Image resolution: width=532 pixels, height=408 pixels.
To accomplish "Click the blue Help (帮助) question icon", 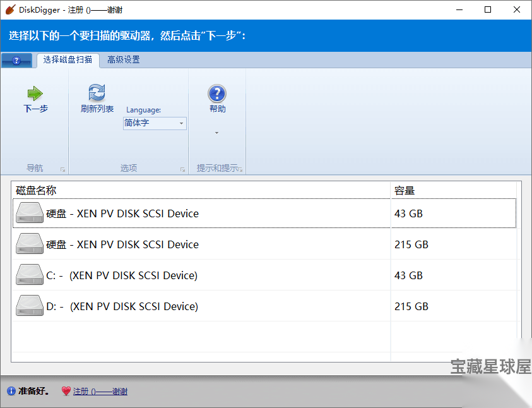I will [217, 93].
